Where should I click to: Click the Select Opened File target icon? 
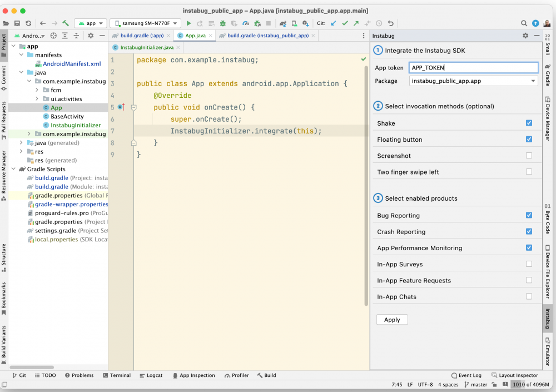(53, 36)
